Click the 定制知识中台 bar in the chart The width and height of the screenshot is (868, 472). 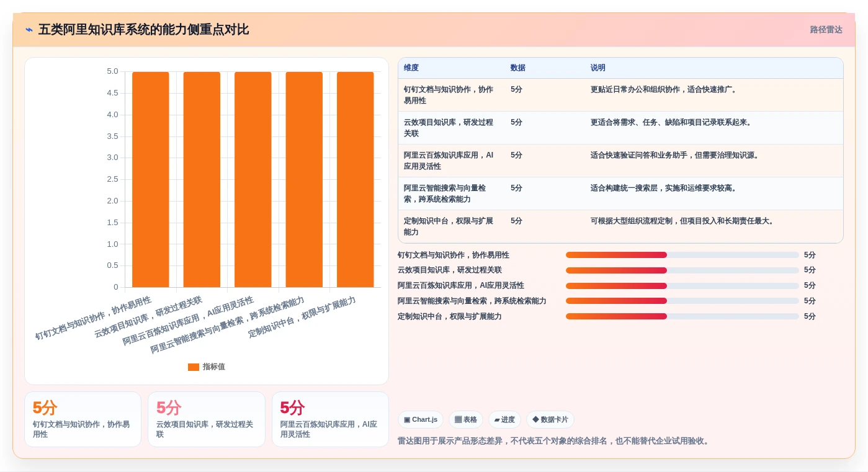(356, 179)
